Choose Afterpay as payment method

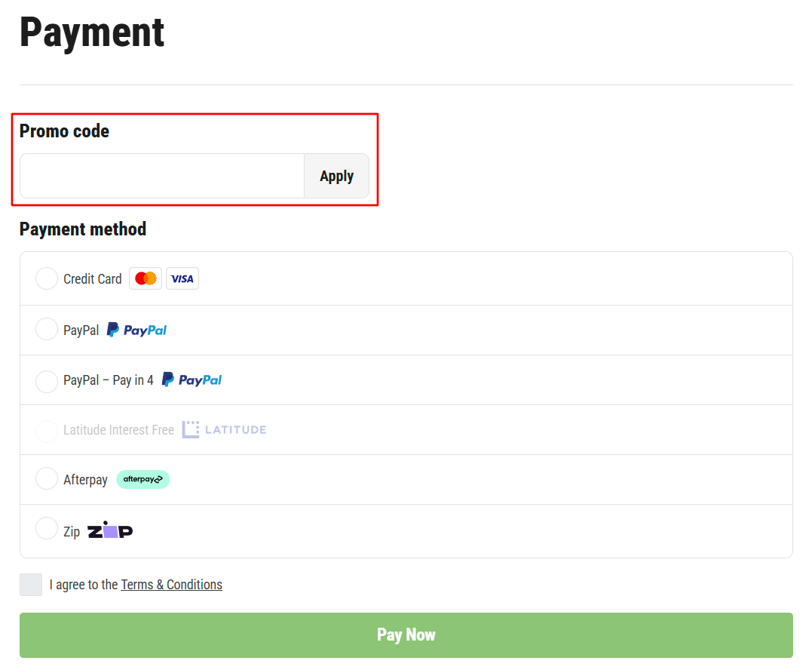[47, 478]
